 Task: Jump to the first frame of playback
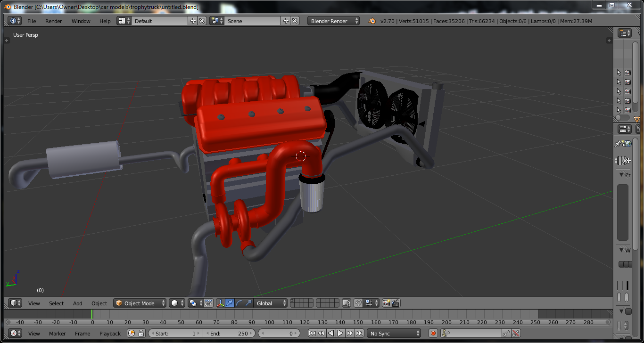coord(312,333)
